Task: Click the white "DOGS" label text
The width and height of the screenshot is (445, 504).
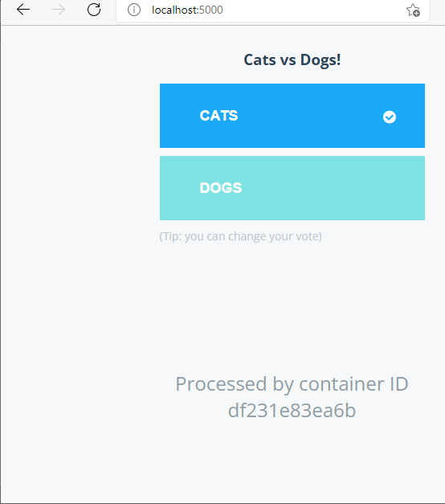Action: (x=221, y=188)
